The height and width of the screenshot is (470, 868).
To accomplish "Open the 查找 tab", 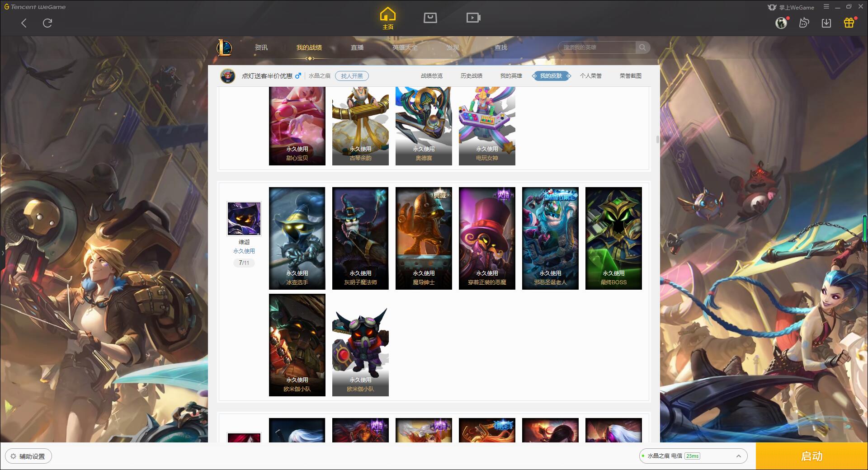I will coord(501,47).
